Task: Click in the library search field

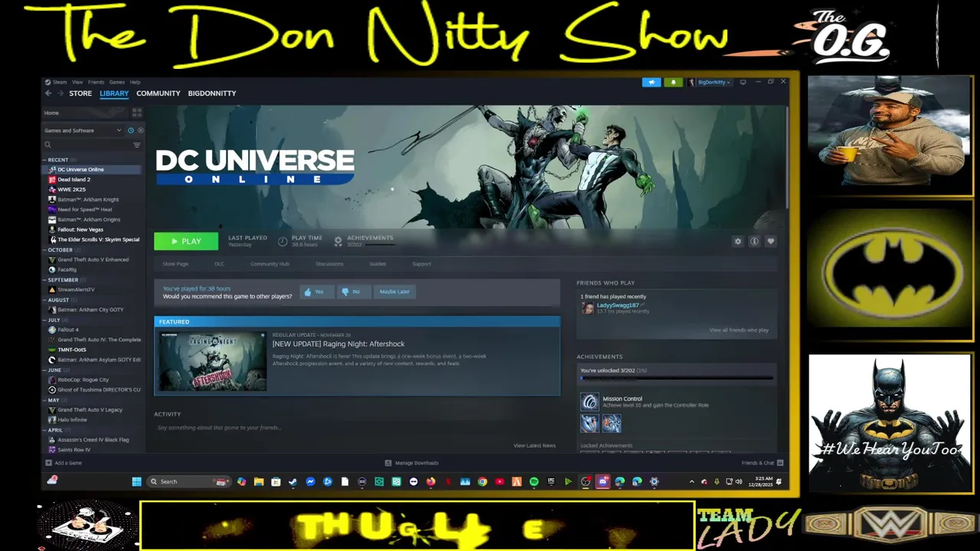Action: (86, 145)
